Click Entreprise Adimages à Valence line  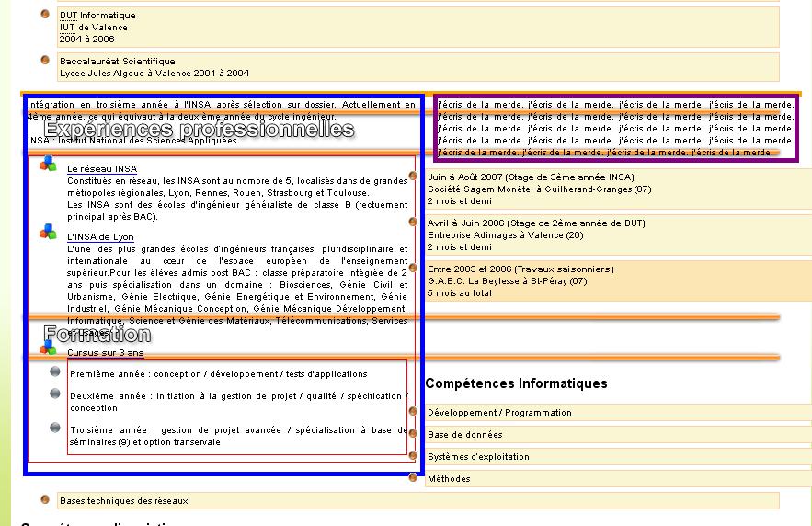coord(506,235)
